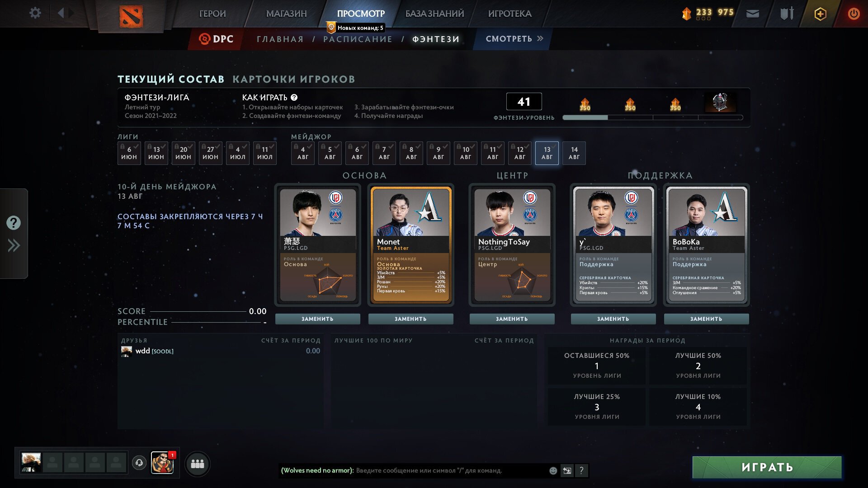Image resolution: width=868 pixels, height=488 pixels.
Task: Open the party group icon in the bottom bar
Action: (198, 464)
